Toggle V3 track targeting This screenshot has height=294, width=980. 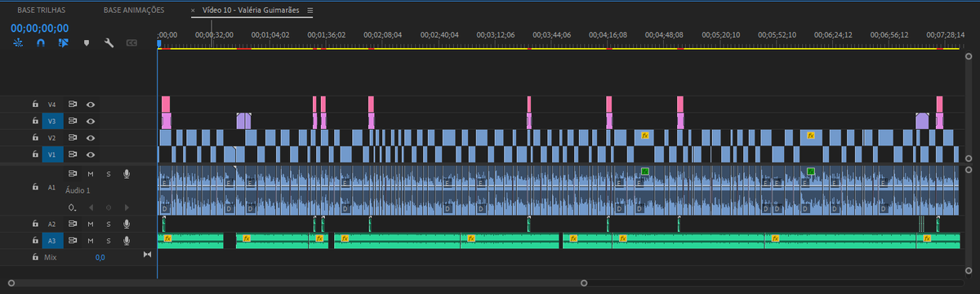click(52, 121)
